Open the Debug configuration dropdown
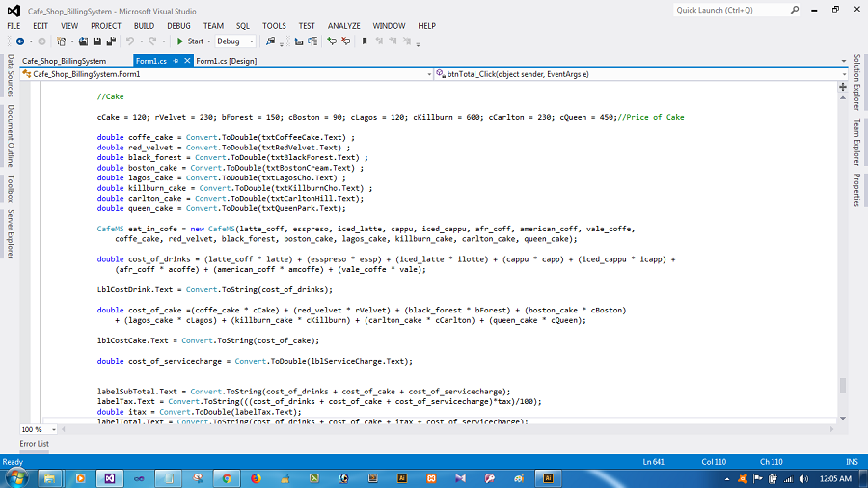The height and width of the screenshot is (488, 868). [x=252, y=41]
